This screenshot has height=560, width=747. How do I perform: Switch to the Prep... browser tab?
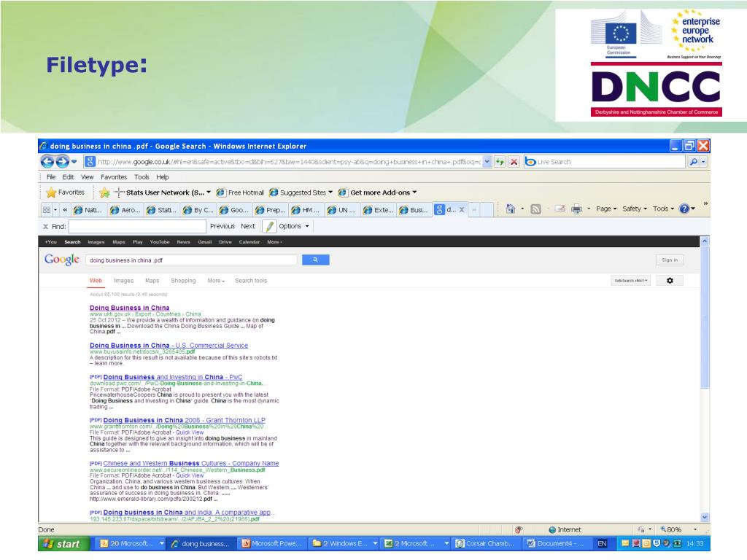coord(271,210)
